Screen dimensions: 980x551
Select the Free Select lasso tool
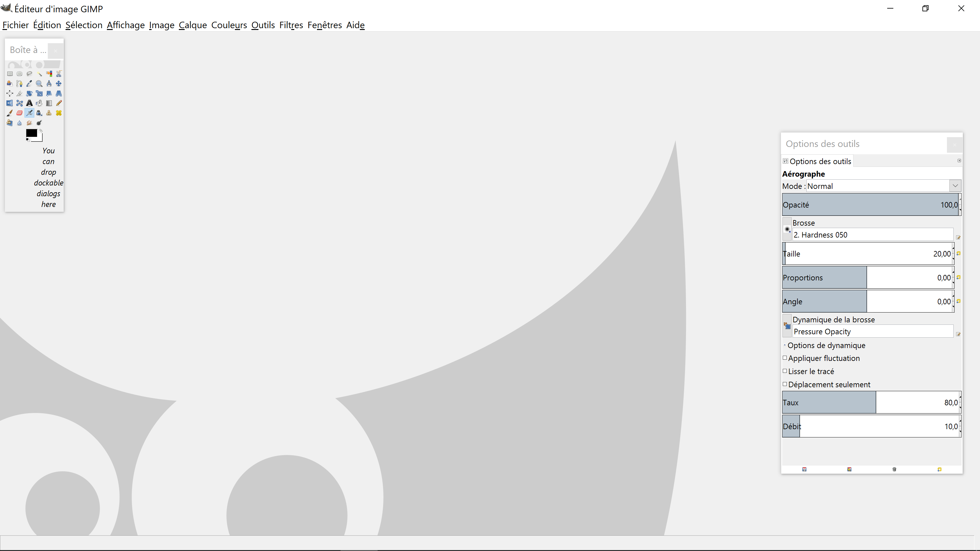pos(29,74)
